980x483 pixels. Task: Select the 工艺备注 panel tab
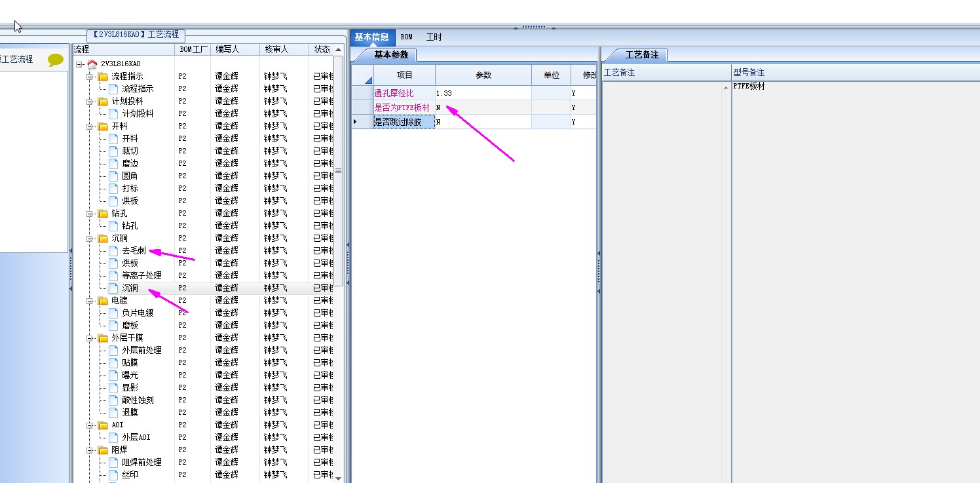point(642,55)
